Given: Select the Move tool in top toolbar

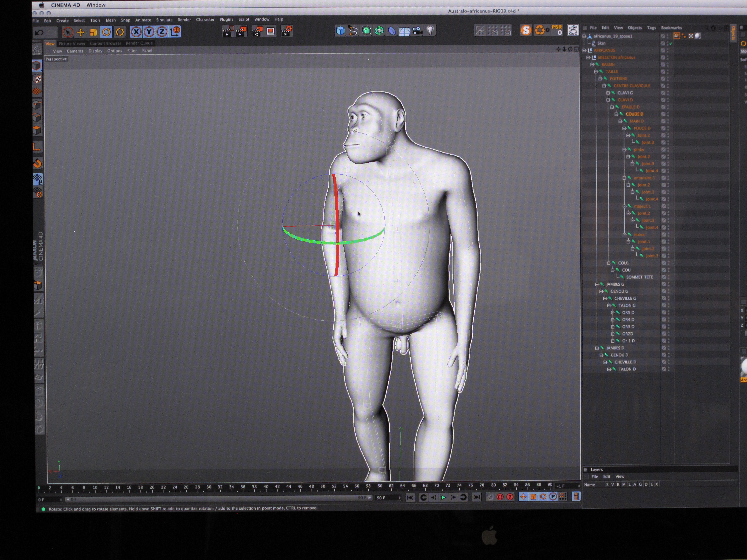Looking at the screenshot, I should pos(81,32).
